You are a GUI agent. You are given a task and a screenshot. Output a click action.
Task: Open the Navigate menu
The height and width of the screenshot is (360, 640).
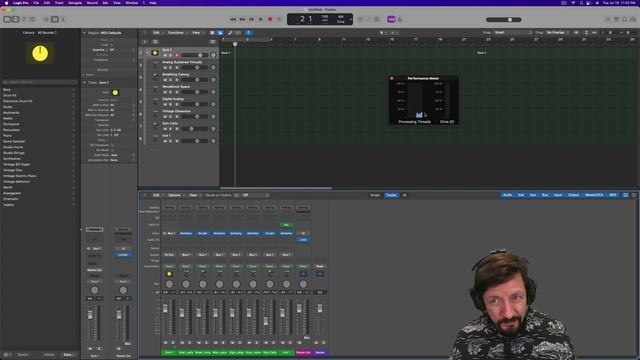pyautogui.click(x=75, y=3)
